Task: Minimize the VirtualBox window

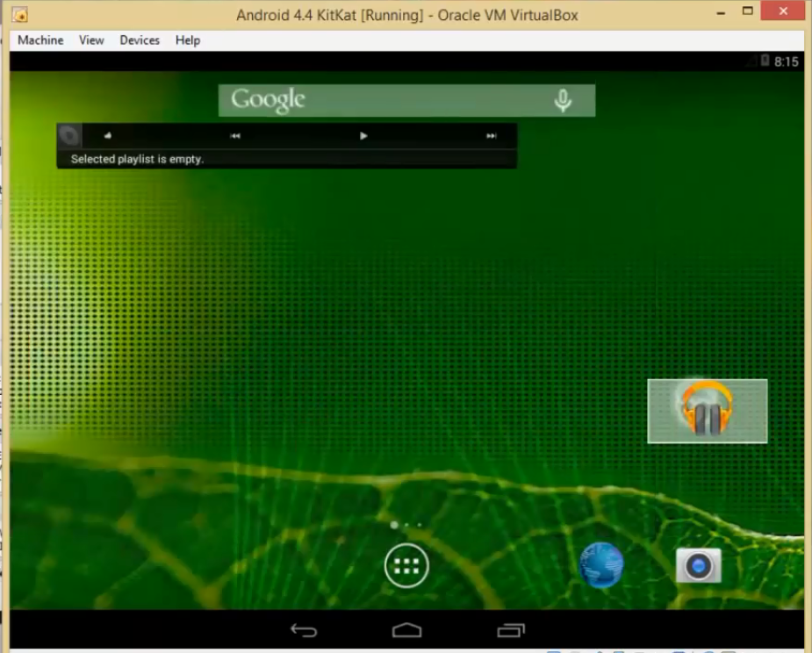Action: pyautogui.click(x=721, y=13)
